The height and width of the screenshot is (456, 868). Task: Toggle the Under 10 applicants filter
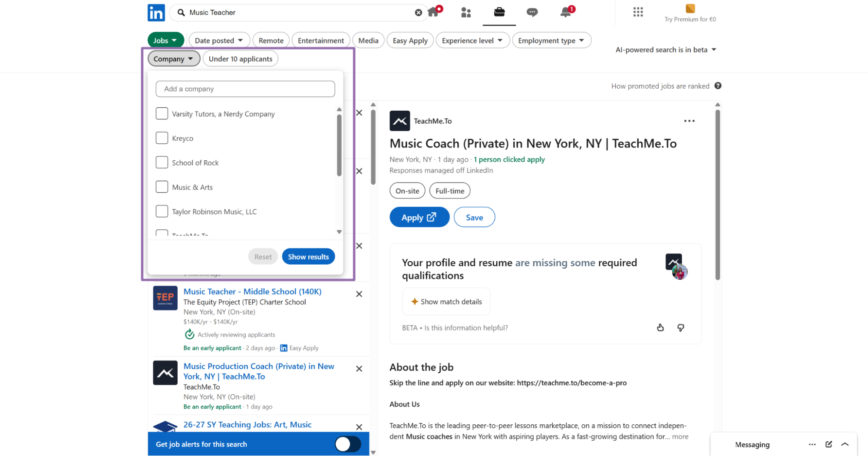coord(240,59)
